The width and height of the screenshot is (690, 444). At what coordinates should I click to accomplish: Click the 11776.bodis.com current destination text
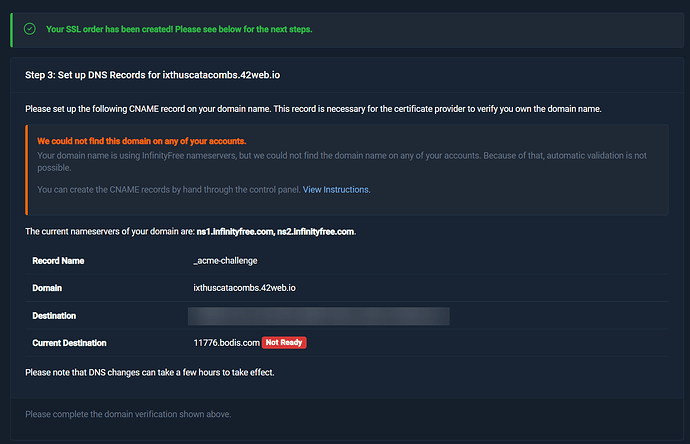227,343
